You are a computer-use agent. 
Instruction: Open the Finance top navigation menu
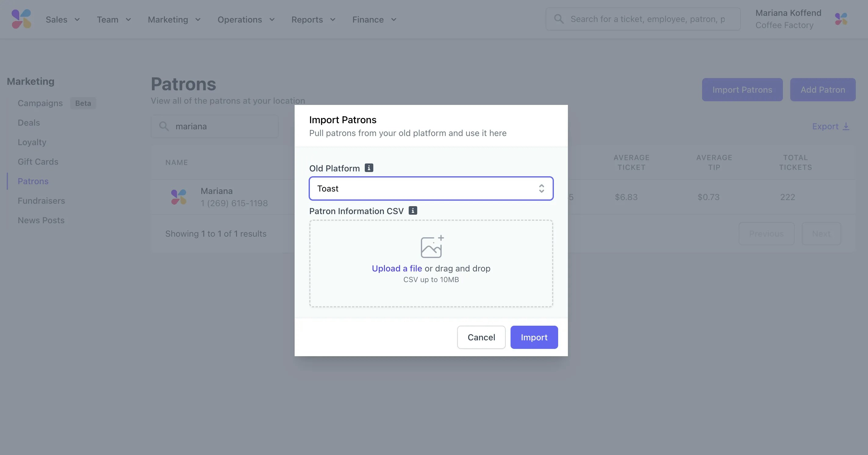tap(374, 20)
